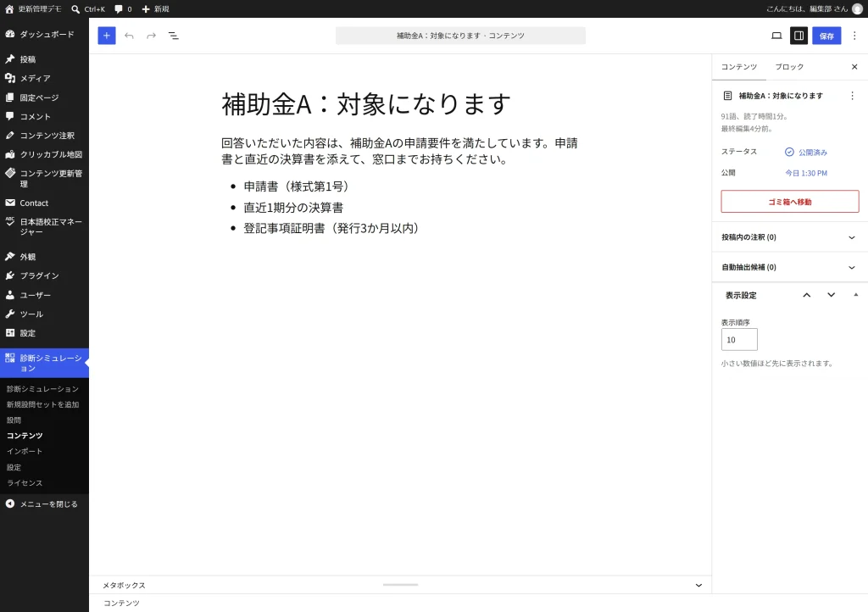Move 表示設定 panel down
The width and height of the screenshot is (868, 612).
coord(831,295)
